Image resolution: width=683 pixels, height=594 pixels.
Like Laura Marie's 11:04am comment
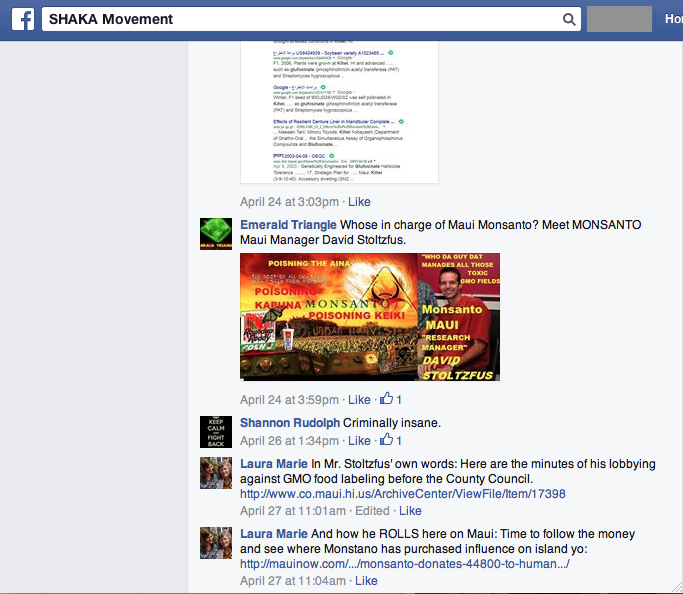pyautogui.click(x=366, y=580)
